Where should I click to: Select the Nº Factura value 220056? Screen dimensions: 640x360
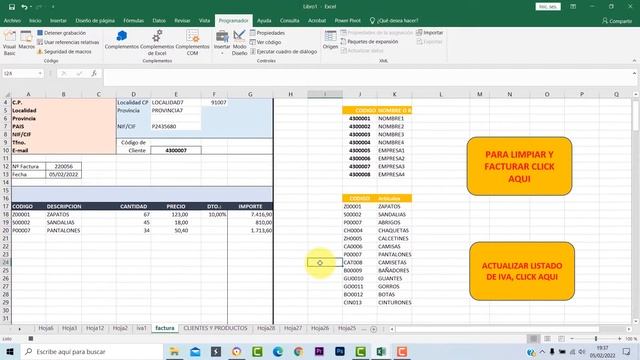coord(63,166)
